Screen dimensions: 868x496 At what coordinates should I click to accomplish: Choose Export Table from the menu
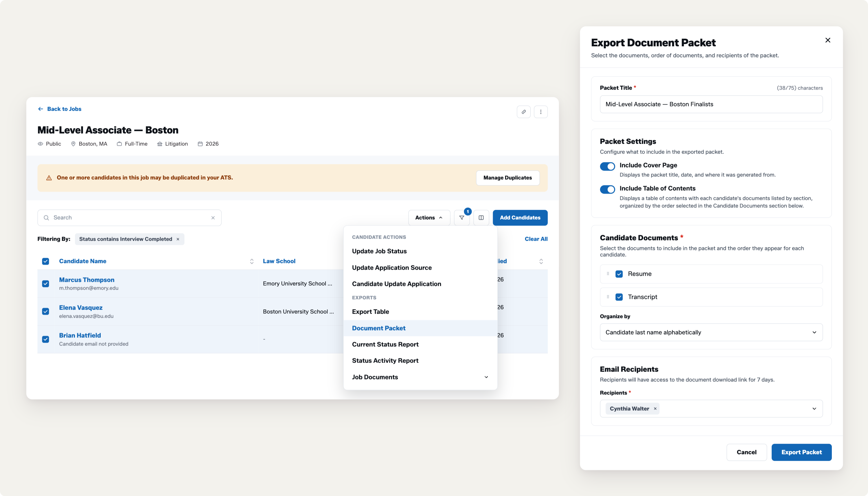[x=420, y=312]
